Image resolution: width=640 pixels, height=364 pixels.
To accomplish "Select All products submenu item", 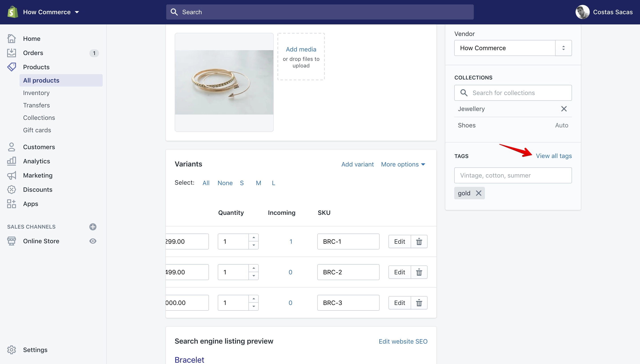I will (x=61, y=80).
